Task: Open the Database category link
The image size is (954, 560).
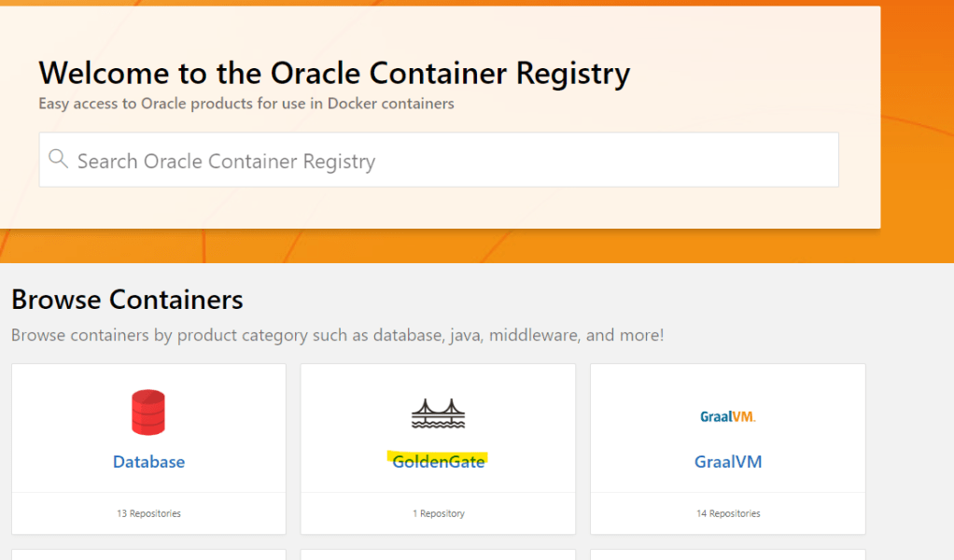Action: point(148,462)
